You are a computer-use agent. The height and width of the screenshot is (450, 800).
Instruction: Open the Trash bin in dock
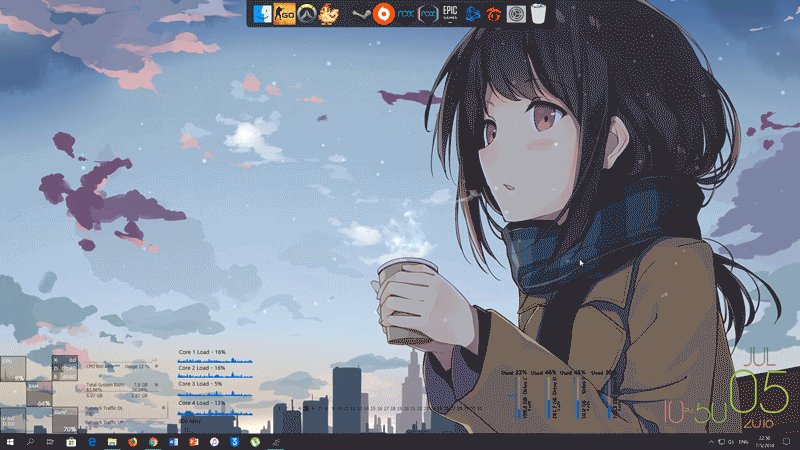coord(538,14)
